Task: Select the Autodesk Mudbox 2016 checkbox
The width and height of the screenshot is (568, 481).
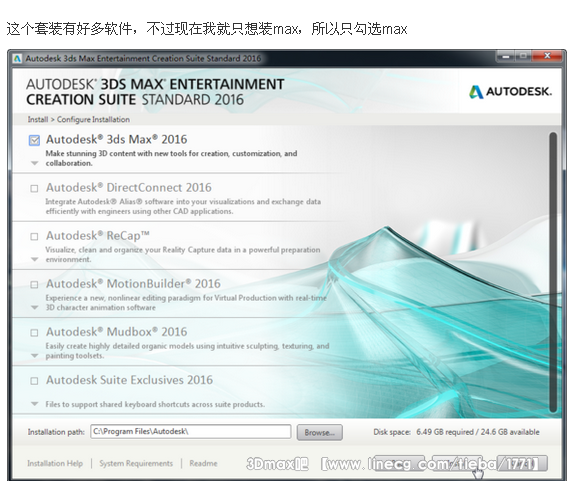Action: click(34, 333)
